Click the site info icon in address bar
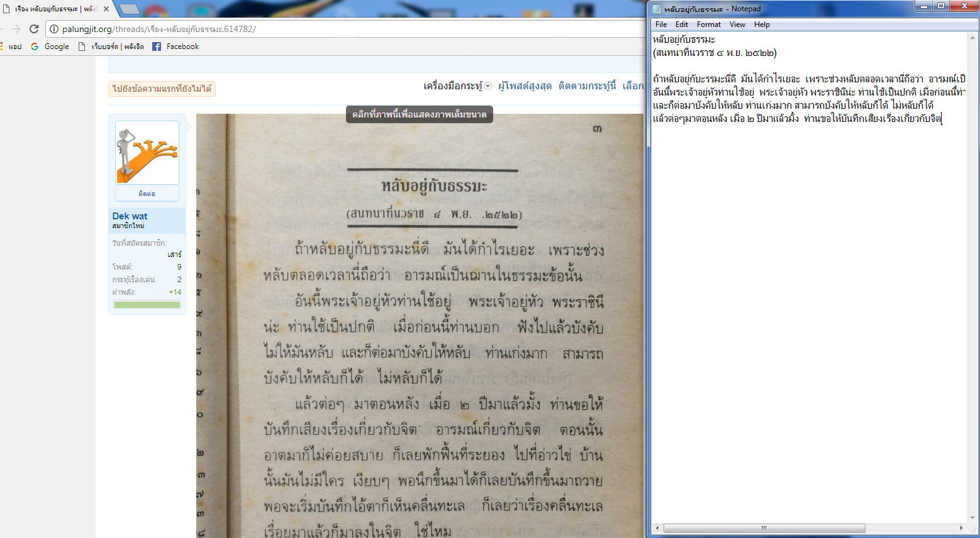980x538 pixels. coord(54,29)
